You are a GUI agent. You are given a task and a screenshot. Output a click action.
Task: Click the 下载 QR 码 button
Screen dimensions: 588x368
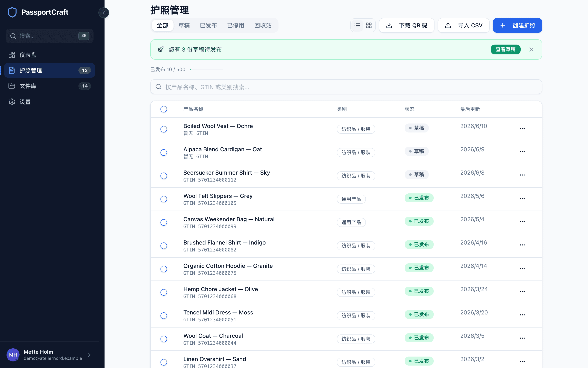406,25
